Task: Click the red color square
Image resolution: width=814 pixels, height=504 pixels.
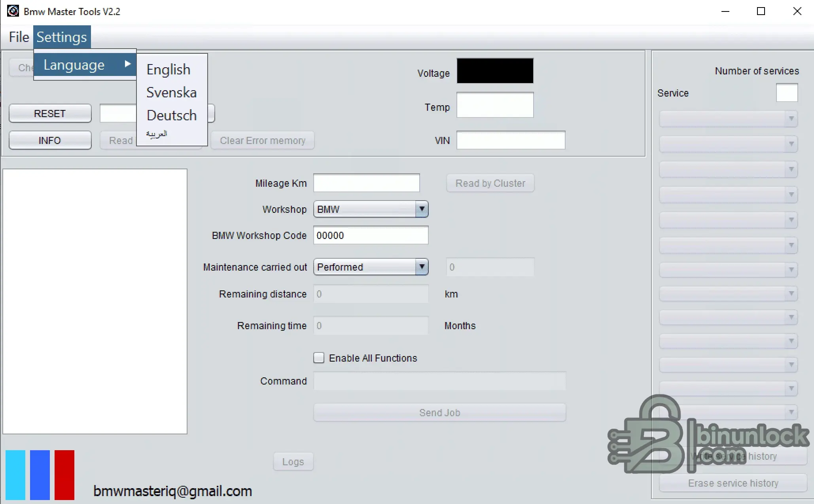Action: [64, 475]
